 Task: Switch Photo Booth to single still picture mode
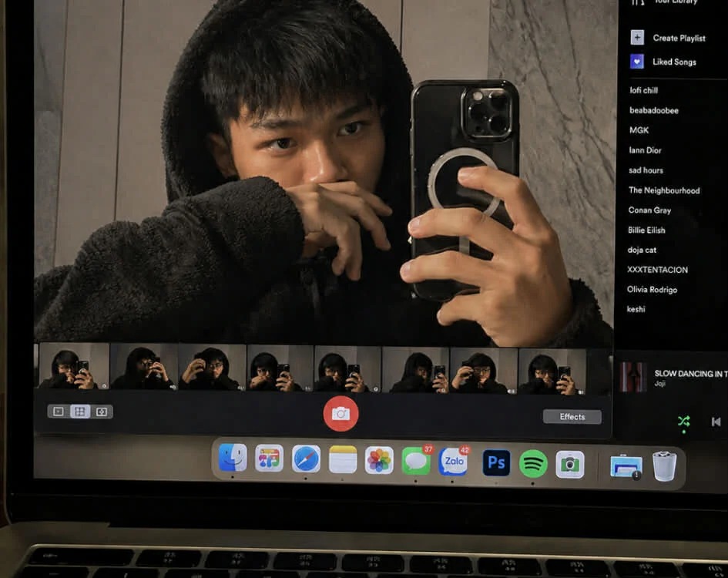(x=59, y=412)
